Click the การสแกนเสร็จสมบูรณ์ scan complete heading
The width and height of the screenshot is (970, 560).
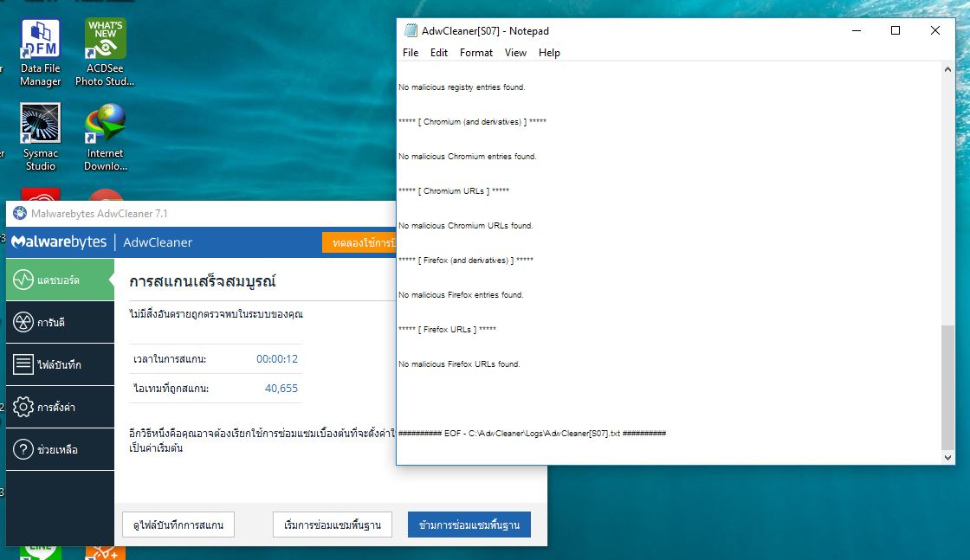point(203,282)
